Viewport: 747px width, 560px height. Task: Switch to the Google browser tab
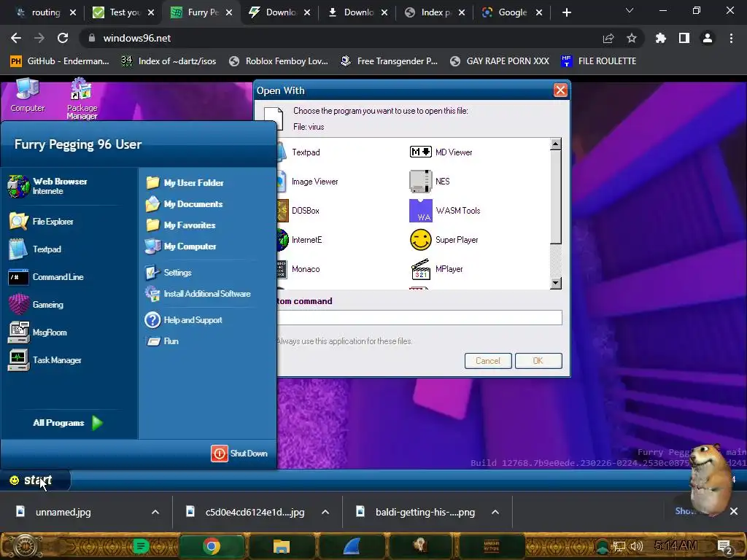tap(512, 12)
